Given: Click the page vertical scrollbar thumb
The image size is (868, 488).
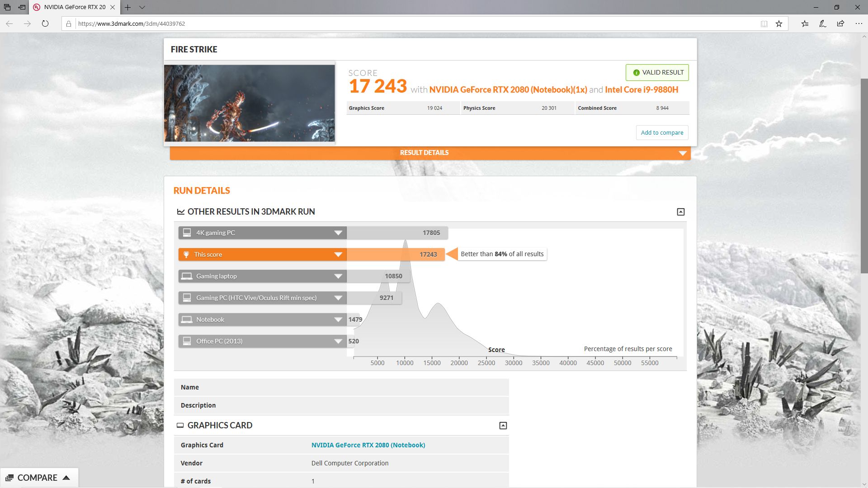Looking at the screenshot, I should tap(864, 176).
